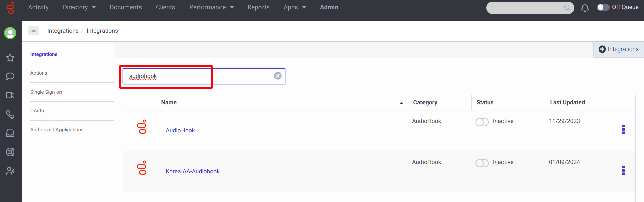The height and width of the screenshot is (202, 644).
Task: Activate the AudioHook integration status toggle
Action: click(482, 122)
